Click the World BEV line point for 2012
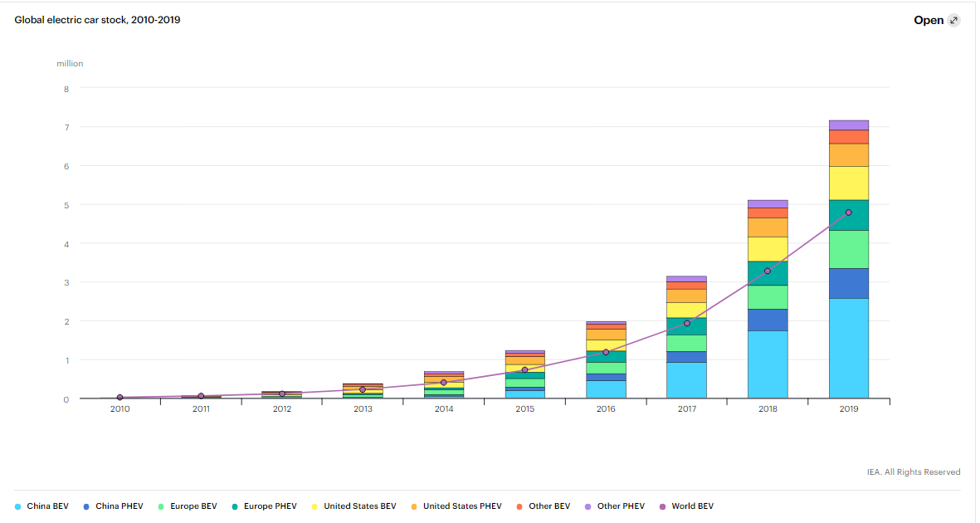 coord(282,394)
